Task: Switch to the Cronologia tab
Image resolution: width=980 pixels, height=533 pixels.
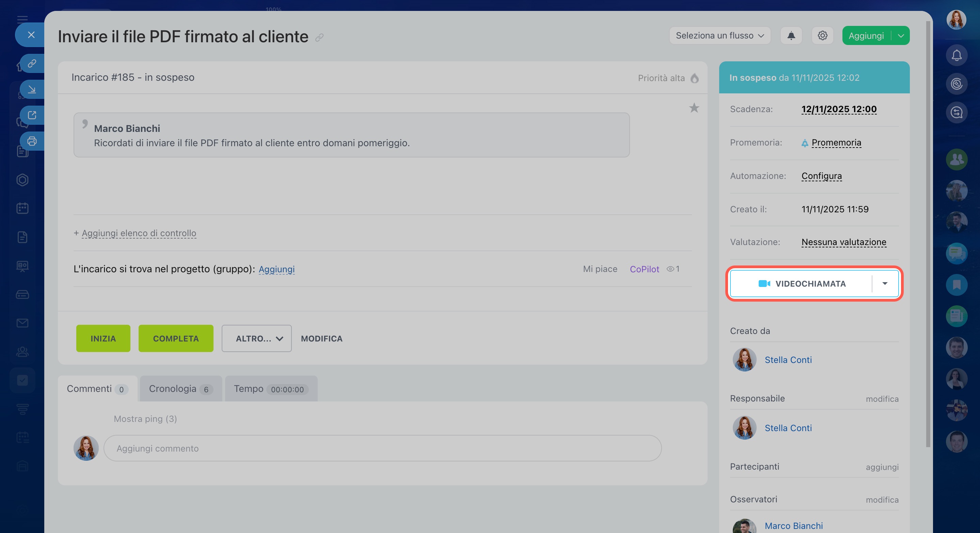Action: click(180, 389)
